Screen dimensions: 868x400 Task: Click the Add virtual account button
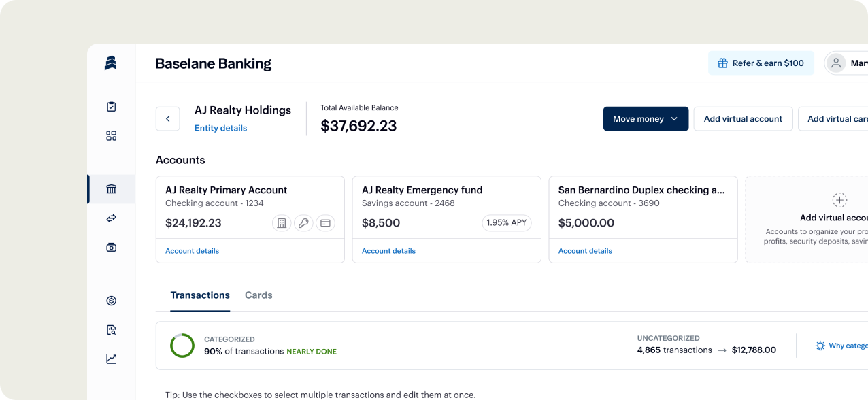743,119
